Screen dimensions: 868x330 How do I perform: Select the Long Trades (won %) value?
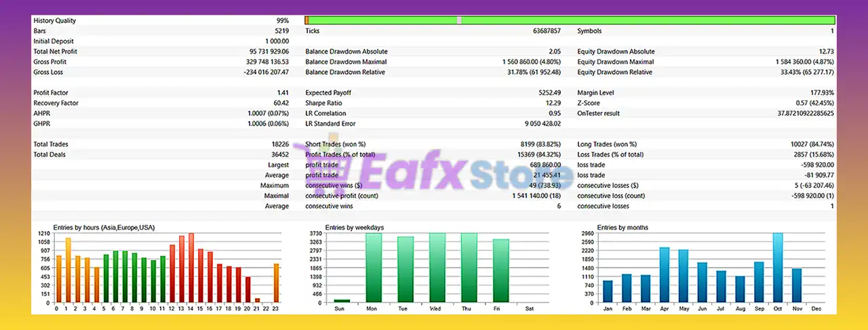[x=810, y=144]
